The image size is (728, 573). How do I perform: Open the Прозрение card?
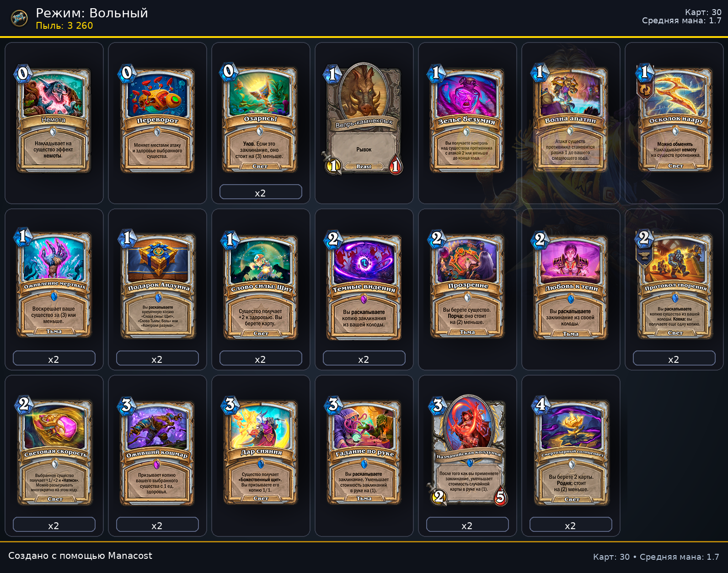pyautogui.click(x=467, y=286)
